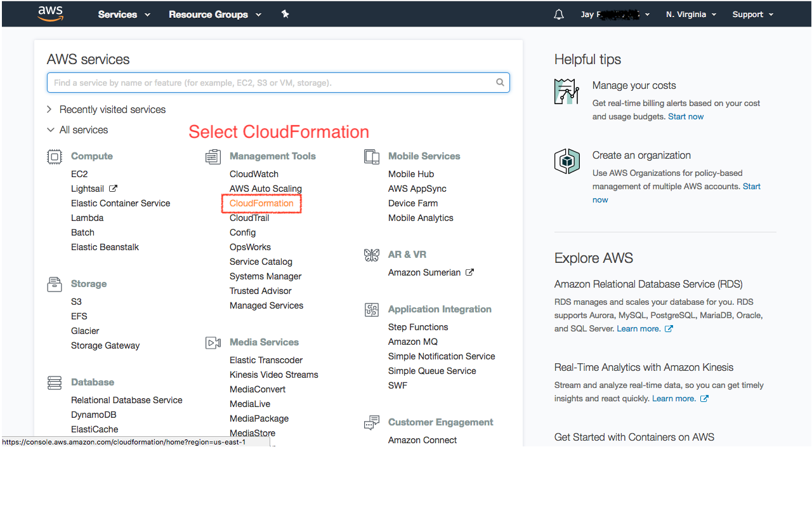The image size is (812, 508).
Task: Open CloudTrail service
Action: (249, 218)
